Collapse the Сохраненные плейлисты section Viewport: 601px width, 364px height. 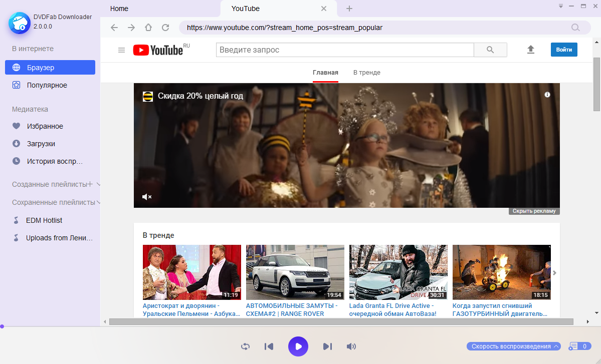pos(99,202)
